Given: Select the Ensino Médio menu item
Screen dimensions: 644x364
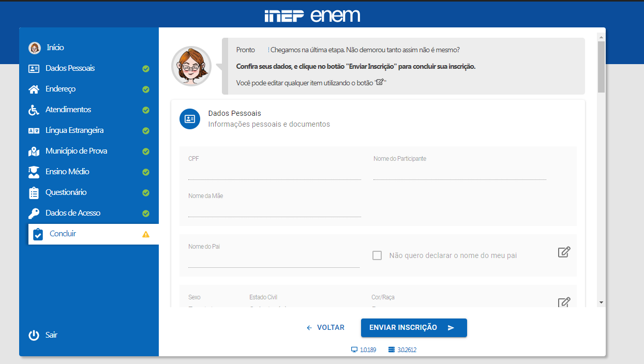Looking at the screenshot, I should [67, 172].
